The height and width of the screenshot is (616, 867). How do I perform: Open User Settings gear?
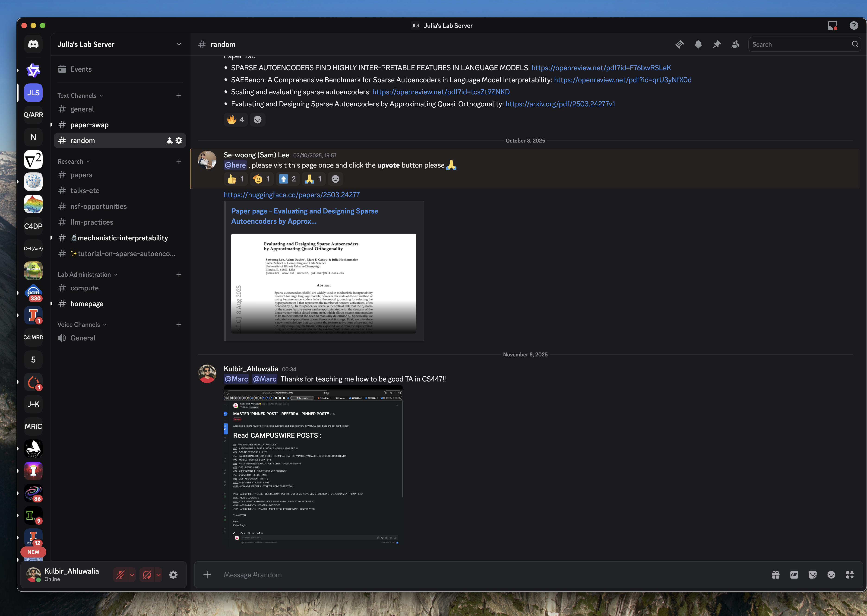point(173,575)
